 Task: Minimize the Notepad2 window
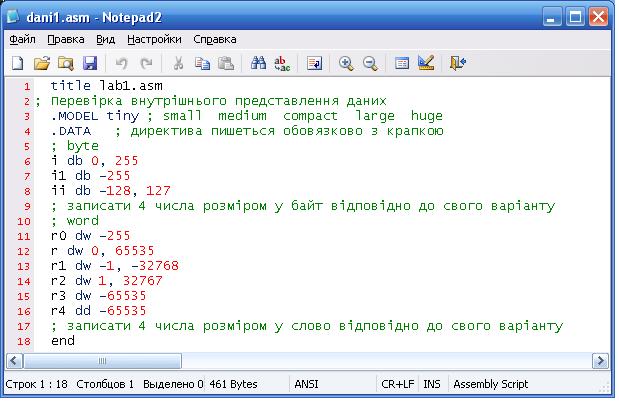[x=551, y=17]
